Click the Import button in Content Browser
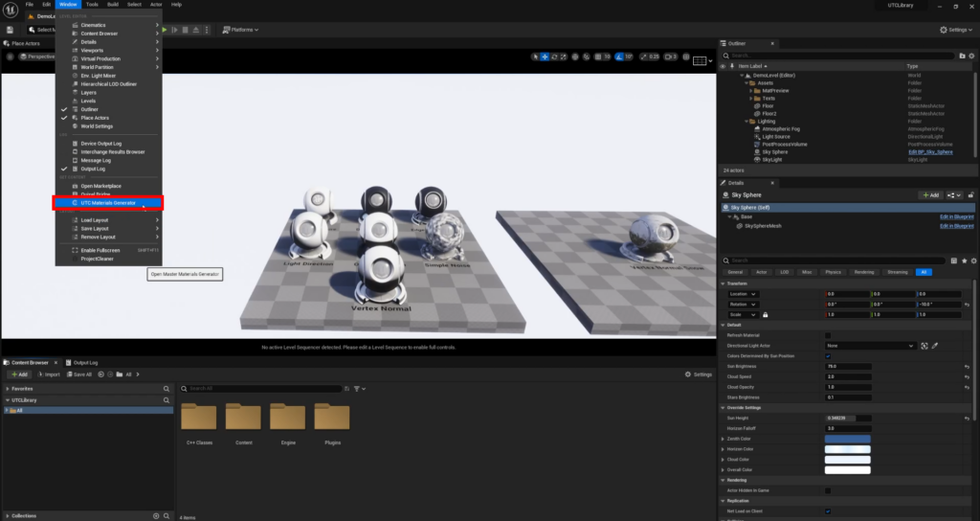This screenshot has width=980, height=521. pyautogui.click(x=47, y=374)
